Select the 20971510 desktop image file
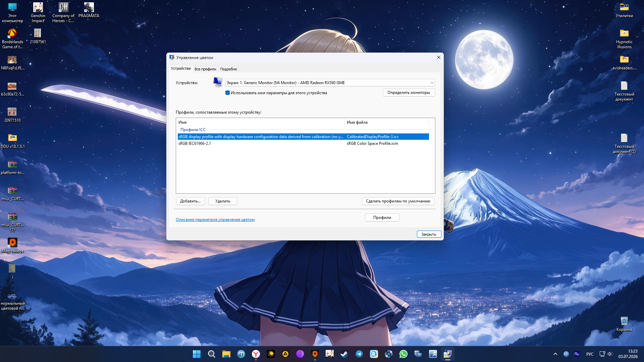The image size is (644, 362). (x=12, y=115)
